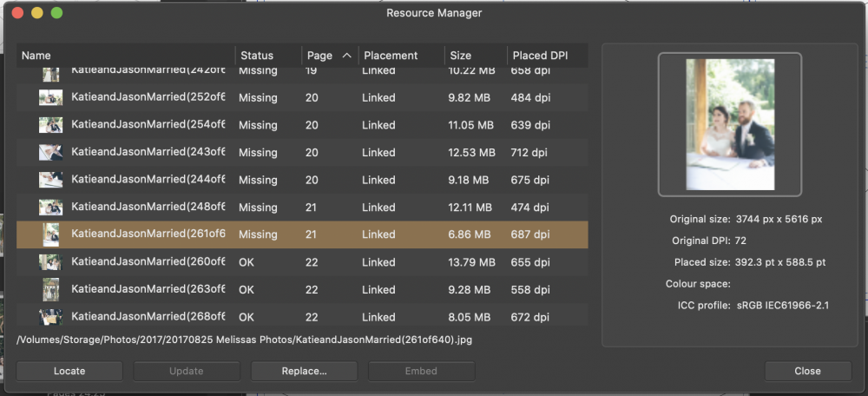Select the KatieandJasonMarried(263of6 file name
The image size is (868, 396).
tap(148, 289)
